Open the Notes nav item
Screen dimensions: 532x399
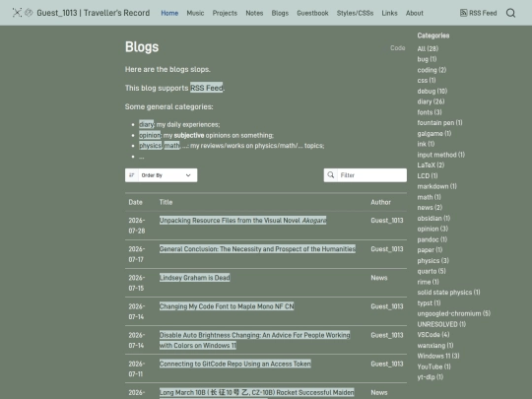[254, 13]
